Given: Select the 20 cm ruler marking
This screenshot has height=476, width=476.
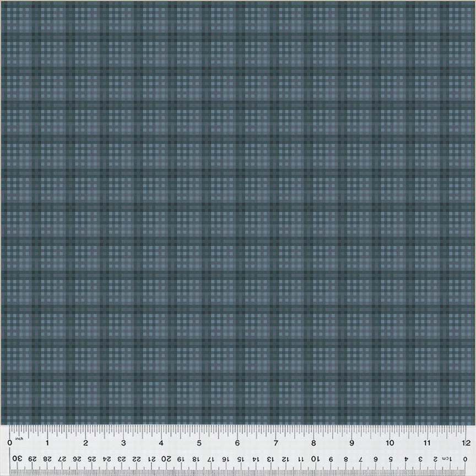Looking at the screenshot, I should (x=167, y=458).
